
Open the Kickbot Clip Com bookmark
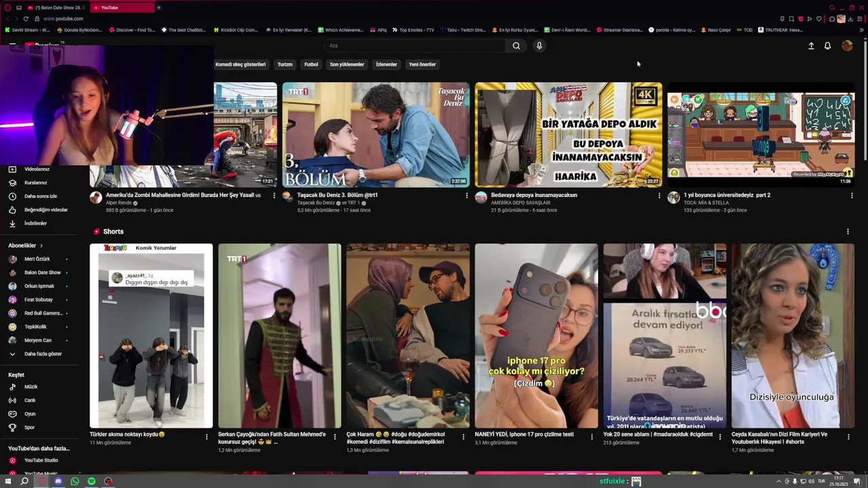pyautogui.click(x=236, y=30)
